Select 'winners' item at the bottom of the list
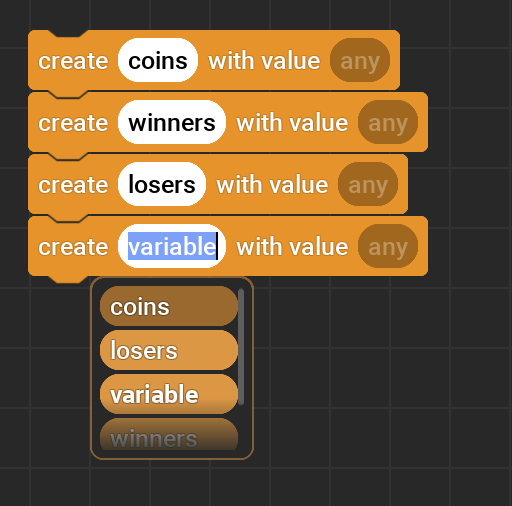Viewport: 512px width, 506px height. coord(169,434)
